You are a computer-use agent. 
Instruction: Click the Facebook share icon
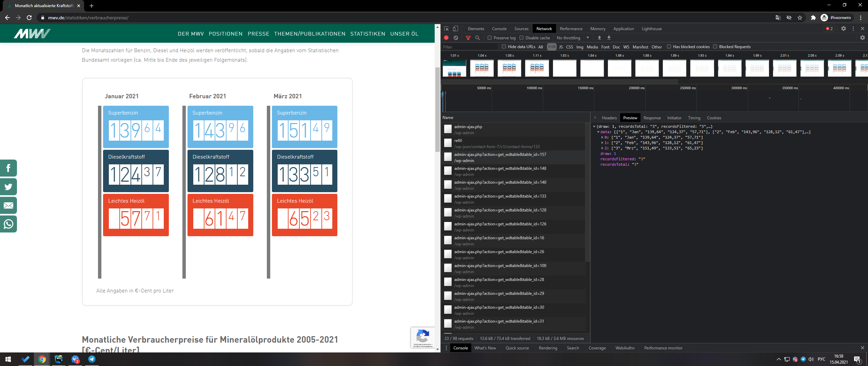click(8, 168)
